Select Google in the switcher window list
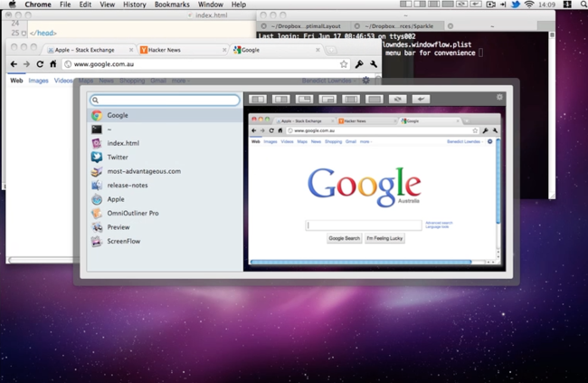The height and width of the screenshot is (383, 588). click(165, 115)
